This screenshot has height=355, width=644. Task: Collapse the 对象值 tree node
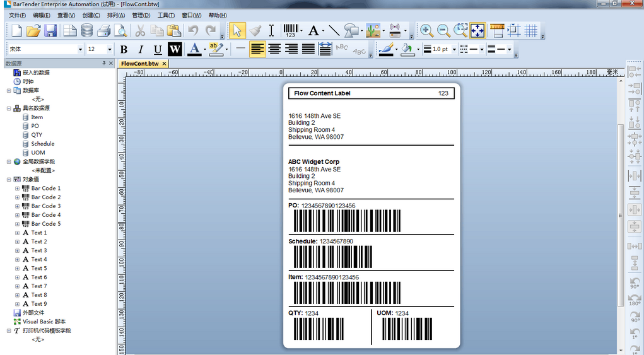(x=9, y=179)
